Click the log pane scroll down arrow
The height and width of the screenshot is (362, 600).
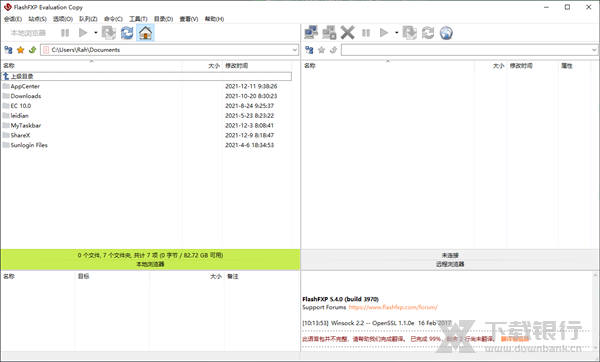pos(595,347)
